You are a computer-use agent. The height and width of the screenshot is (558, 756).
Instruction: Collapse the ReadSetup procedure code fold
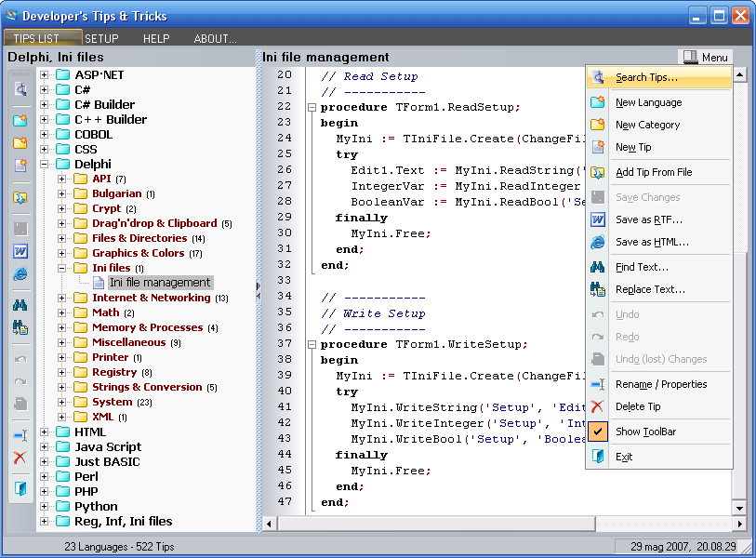[312, 107]
